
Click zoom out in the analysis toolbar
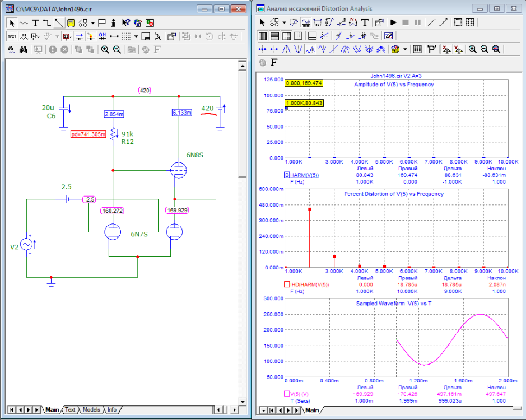click(x=485, y=49)
